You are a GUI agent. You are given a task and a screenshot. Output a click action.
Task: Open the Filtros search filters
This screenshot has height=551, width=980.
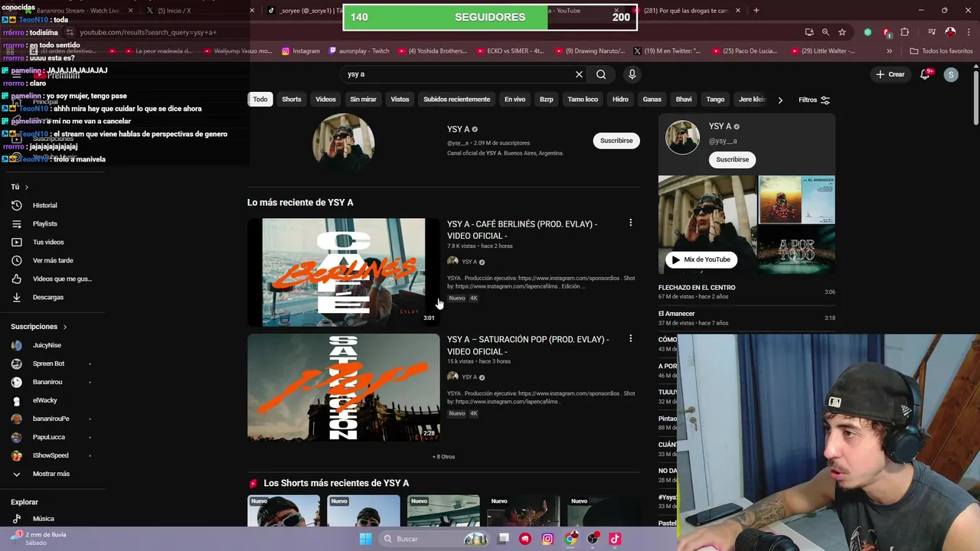coord(814,99)
